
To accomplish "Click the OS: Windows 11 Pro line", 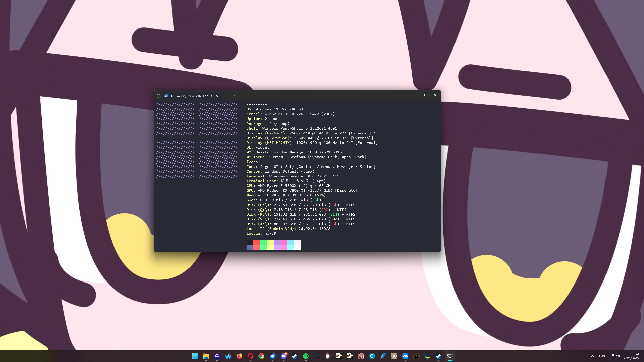I will tap(275, 109).
